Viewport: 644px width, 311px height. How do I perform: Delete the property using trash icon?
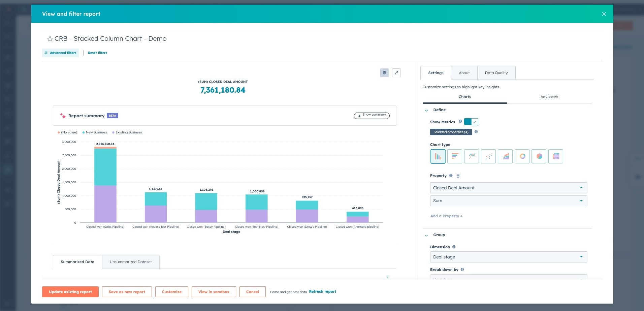coord(458,176)
